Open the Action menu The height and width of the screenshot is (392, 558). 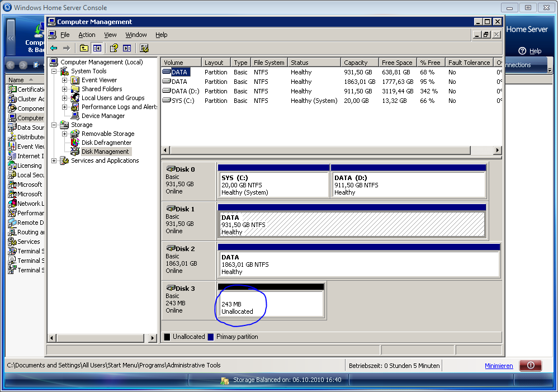87,35
